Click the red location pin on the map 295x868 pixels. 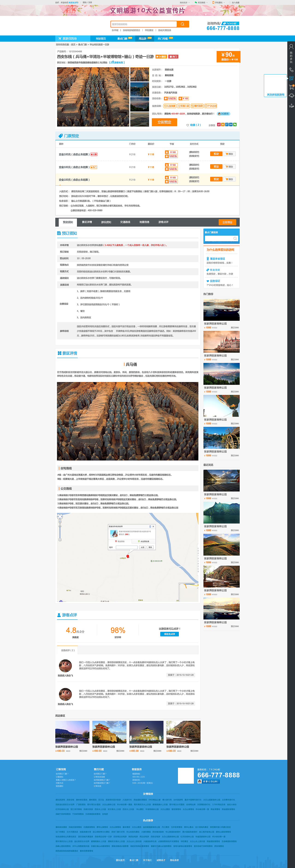coord(128,556)
